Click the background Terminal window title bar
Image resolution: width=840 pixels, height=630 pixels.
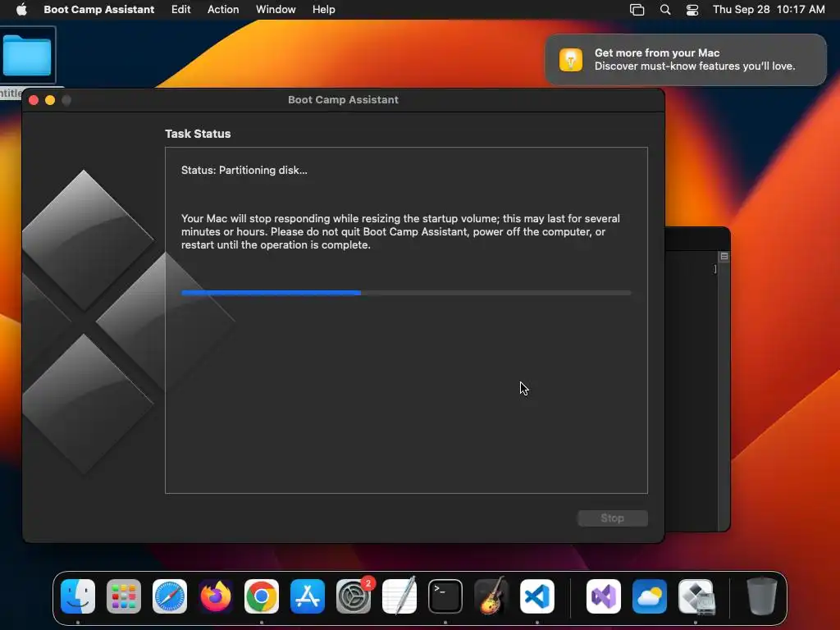pos(697,239)
